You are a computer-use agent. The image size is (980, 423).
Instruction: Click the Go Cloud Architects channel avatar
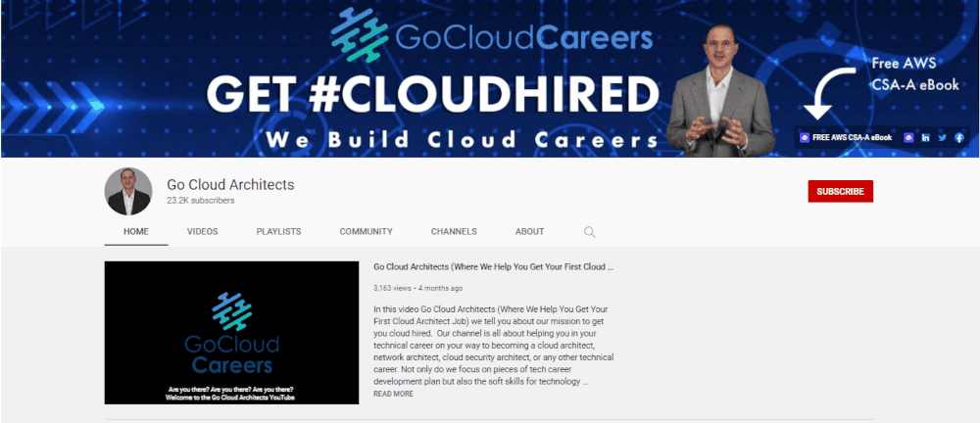pos(128,191)
